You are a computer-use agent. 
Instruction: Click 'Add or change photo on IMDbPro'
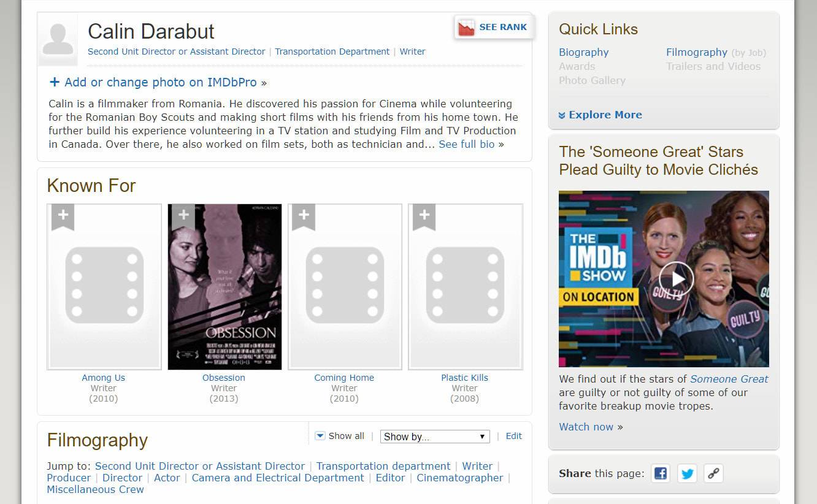coord(161,82)
